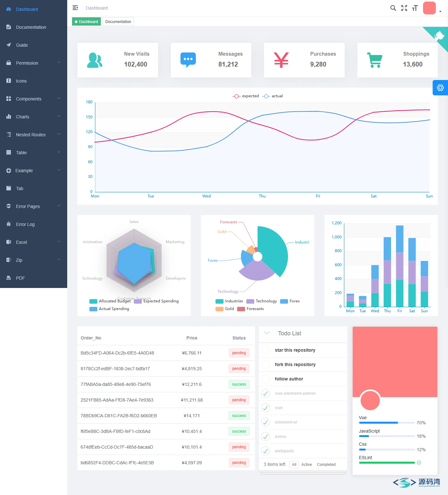The width and height of the screenshot is (448, 495).
Task: Visit the GitHub corner link
Action: pos(439,35)
